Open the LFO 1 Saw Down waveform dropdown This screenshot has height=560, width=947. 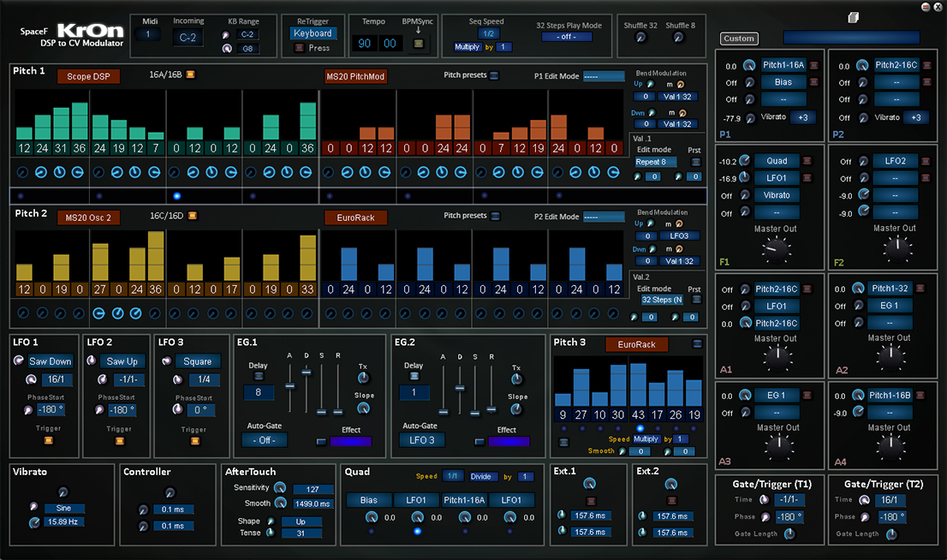tap(50, 361)
